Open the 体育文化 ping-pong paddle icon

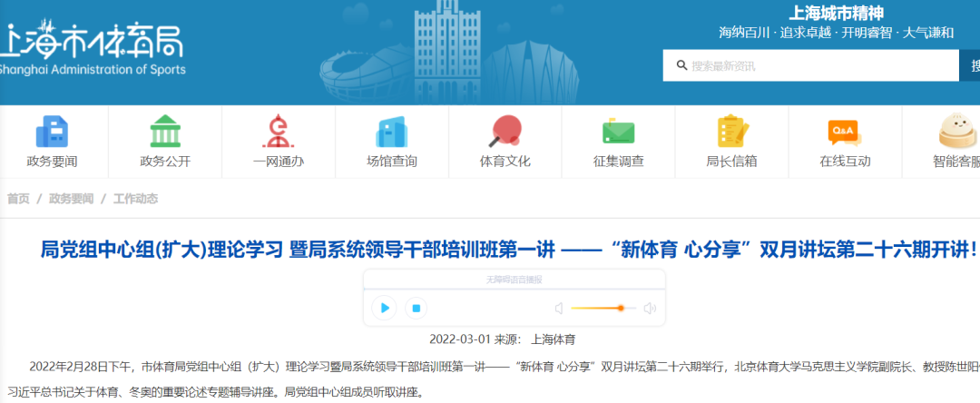pyautogui.click(x=505, y=133)
